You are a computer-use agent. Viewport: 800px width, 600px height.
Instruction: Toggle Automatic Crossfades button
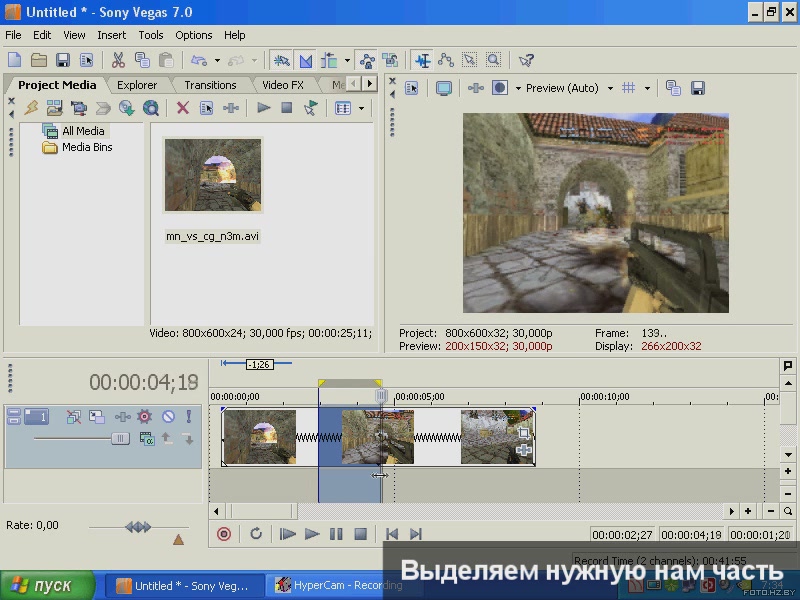[306, 60]
